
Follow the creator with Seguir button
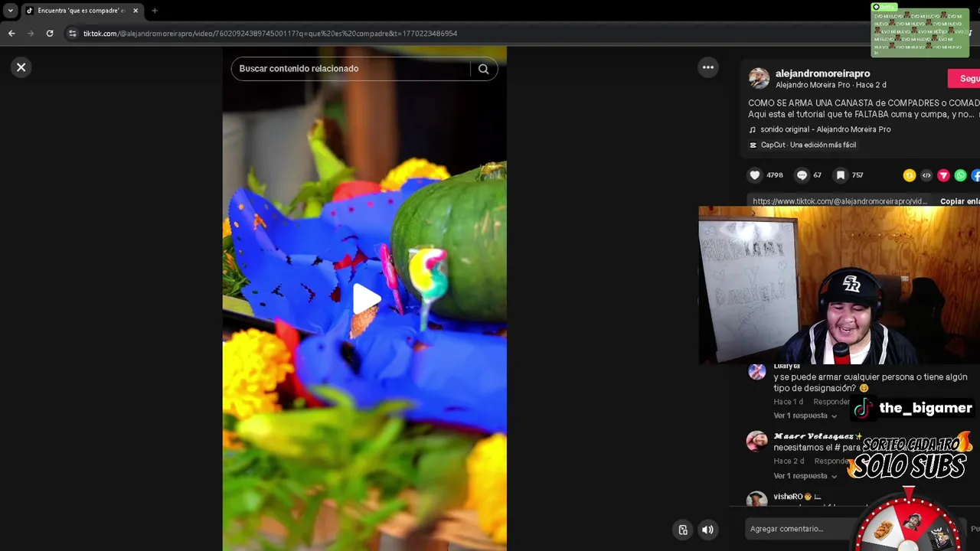click(965, 78)
